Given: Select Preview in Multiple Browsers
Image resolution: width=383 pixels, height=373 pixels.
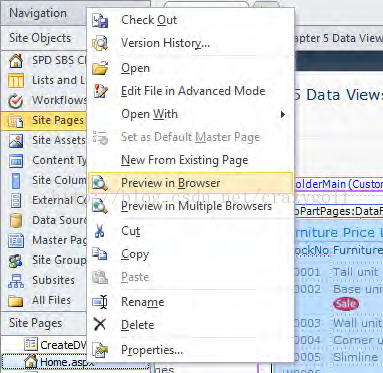Looking at the screenshot, I should [x=191, y=206].
